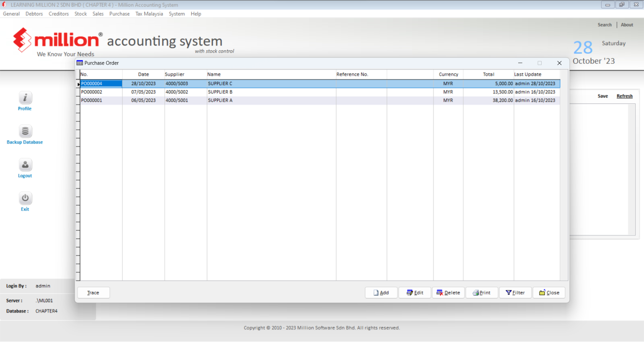Open the Sales menu

(98, 14)
